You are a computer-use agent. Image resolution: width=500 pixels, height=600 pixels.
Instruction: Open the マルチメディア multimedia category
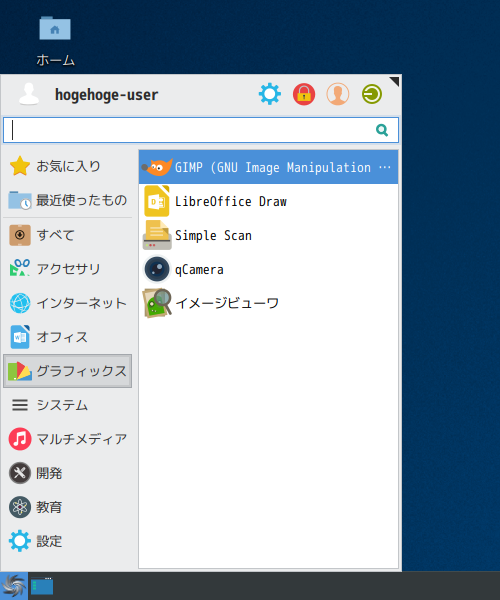click(68, 439)
